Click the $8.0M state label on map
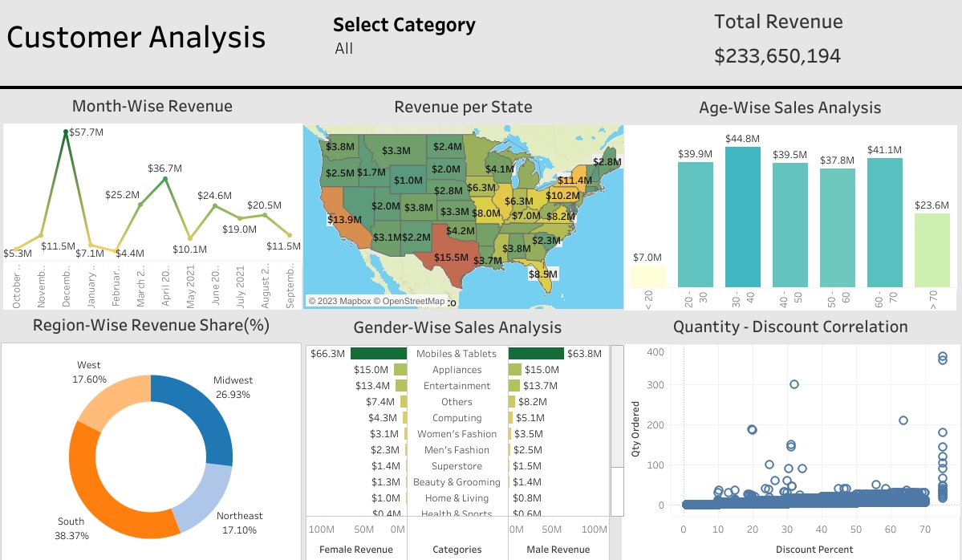 [486, 213]
